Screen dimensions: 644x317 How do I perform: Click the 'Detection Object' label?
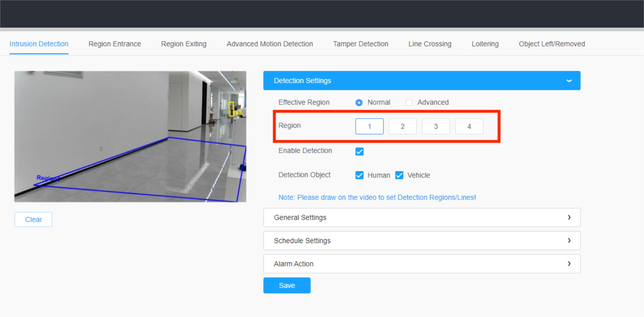[x=304, y=175]
